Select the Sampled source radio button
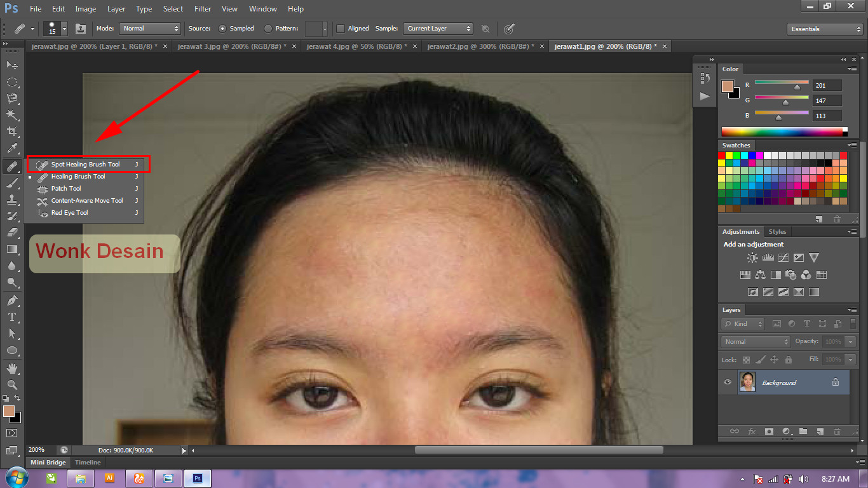This screenshot has width=868, height=488. click(222, 29)
